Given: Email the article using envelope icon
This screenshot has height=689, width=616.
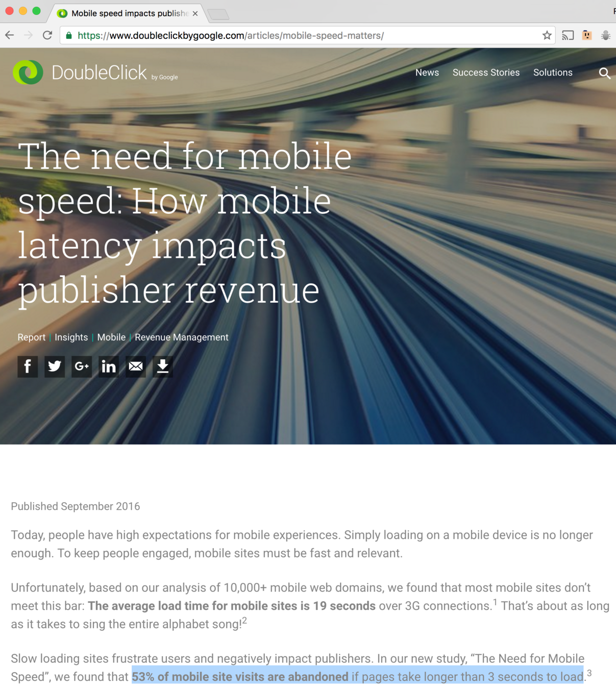Looking at the screenshot, I should (x=136, y=366).
